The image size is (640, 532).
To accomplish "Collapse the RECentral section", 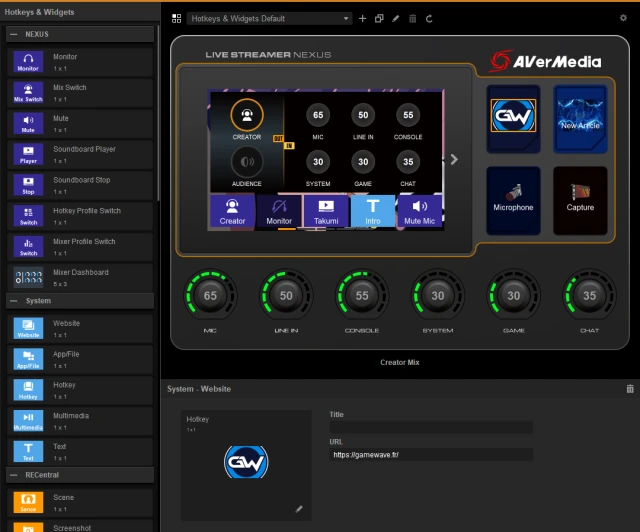I will pyautogui.click(x=13, y=475).
